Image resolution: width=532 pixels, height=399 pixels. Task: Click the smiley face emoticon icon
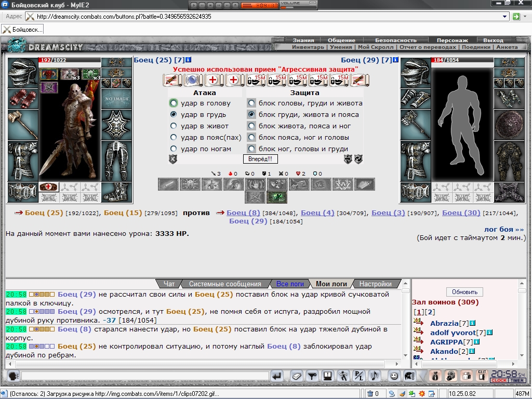pyautogui.click(x=394, y=376)
